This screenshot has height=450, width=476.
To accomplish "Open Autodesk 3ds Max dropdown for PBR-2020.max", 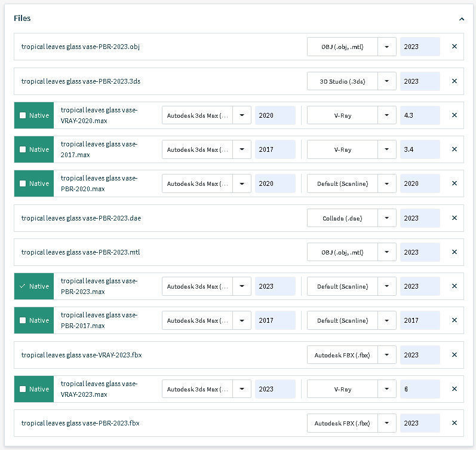I will click(x=242, y=183).
